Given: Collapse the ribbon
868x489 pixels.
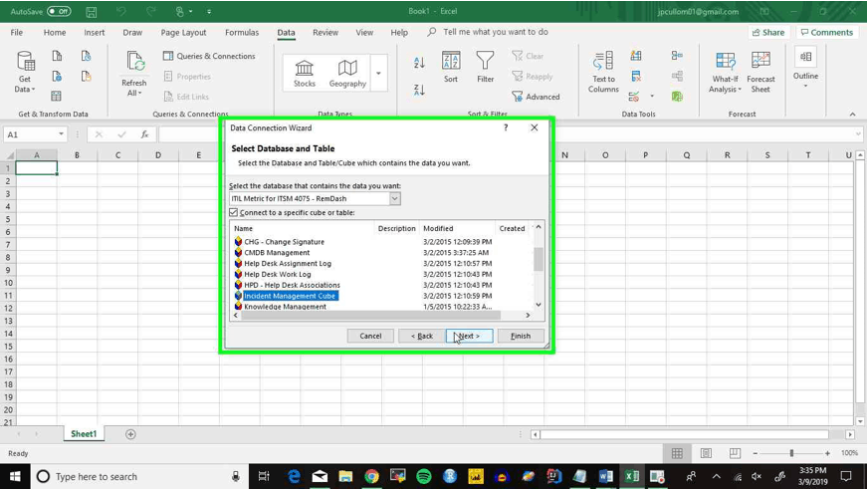Looking at the screenshot, I should point(852,115).
